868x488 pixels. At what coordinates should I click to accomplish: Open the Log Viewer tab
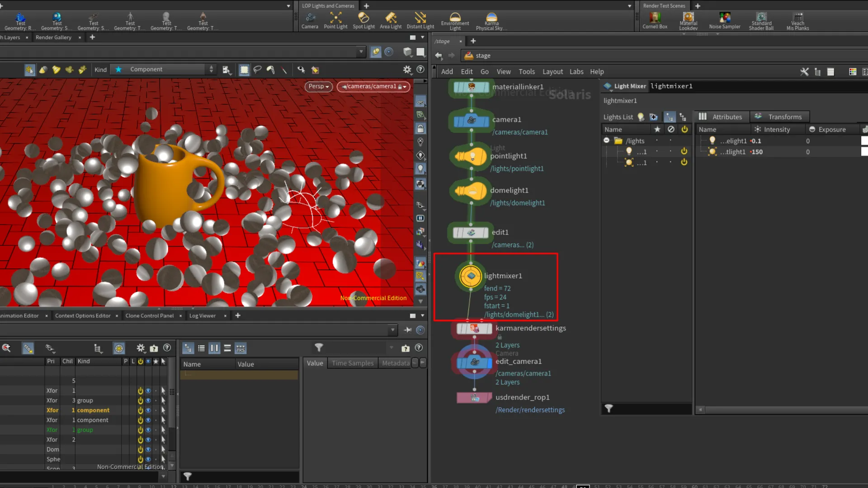(202, 316)
